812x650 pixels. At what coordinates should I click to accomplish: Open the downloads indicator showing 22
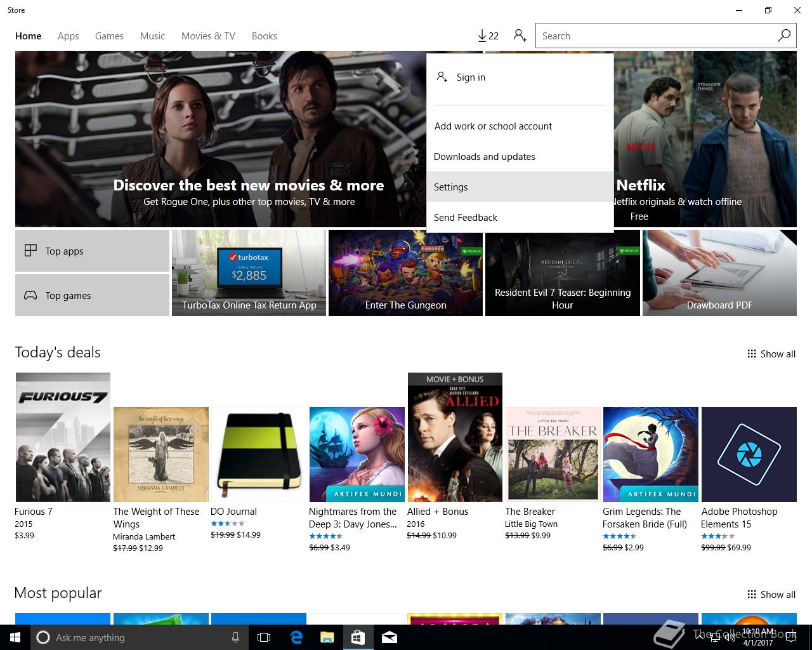[488, 36]
